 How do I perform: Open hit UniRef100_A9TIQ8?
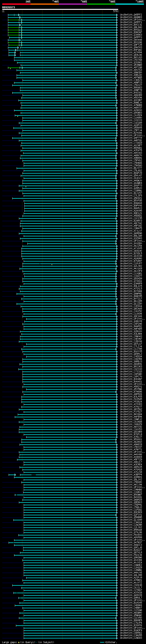click(131, 67)
